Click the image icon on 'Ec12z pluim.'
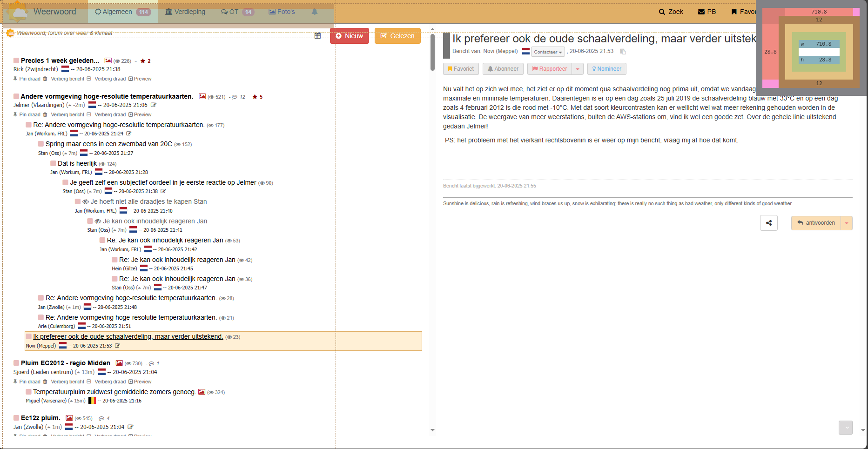Screen dimensions: 868x449 point(69,418)
